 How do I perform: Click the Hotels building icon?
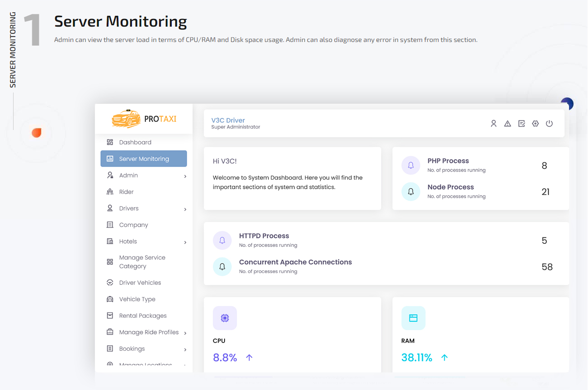(x=110, y=241)
